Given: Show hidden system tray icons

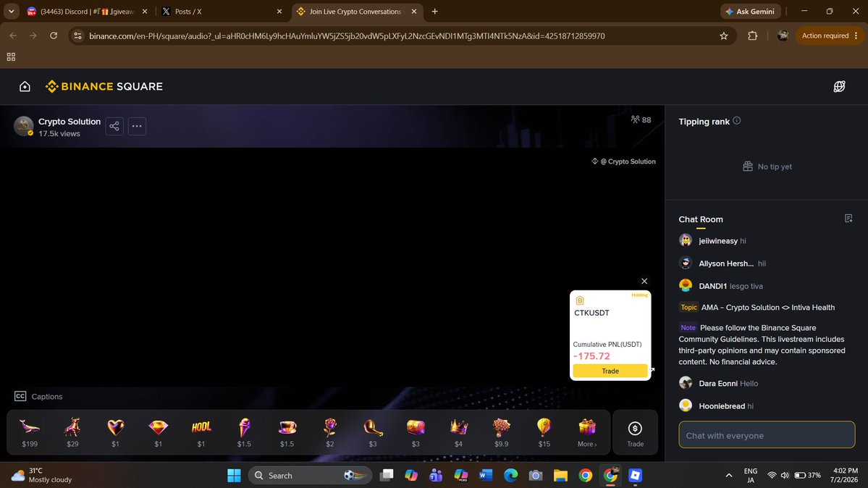Looking at the screenshot, I should [728, 475].
